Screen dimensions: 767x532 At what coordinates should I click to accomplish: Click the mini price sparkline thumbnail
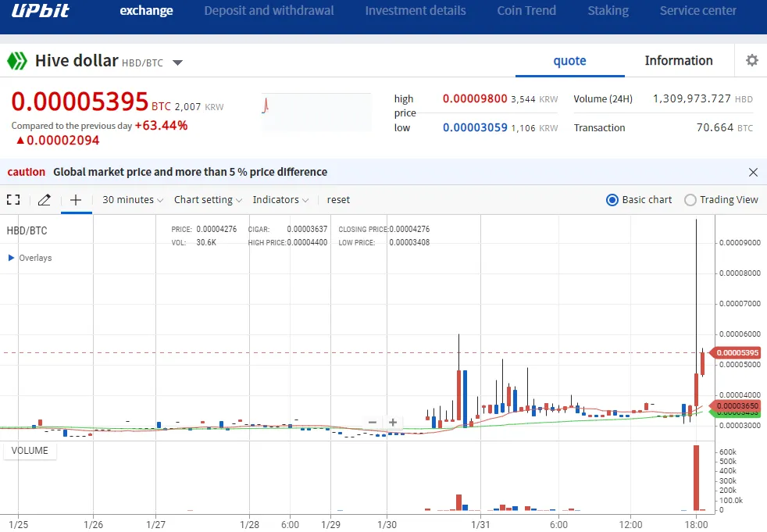316,112
